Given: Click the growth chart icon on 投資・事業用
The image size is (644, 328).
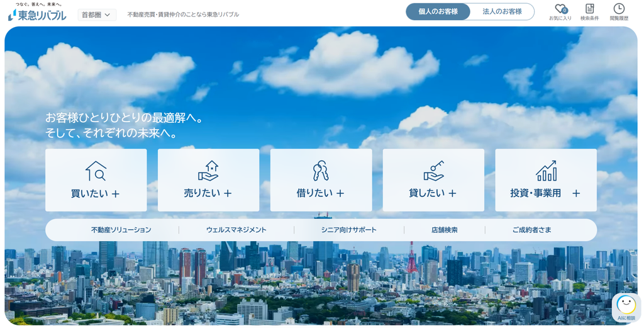Looking at the screenshot, I should [547, 171].
